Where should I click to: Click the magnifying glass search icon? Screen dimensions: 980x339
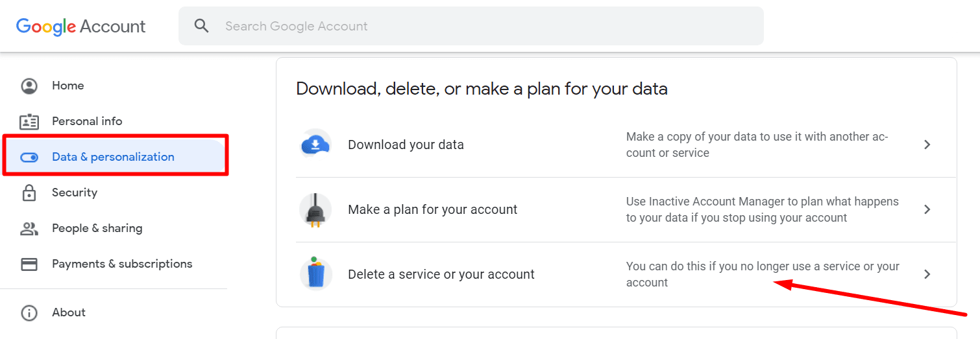pos(202,26)
